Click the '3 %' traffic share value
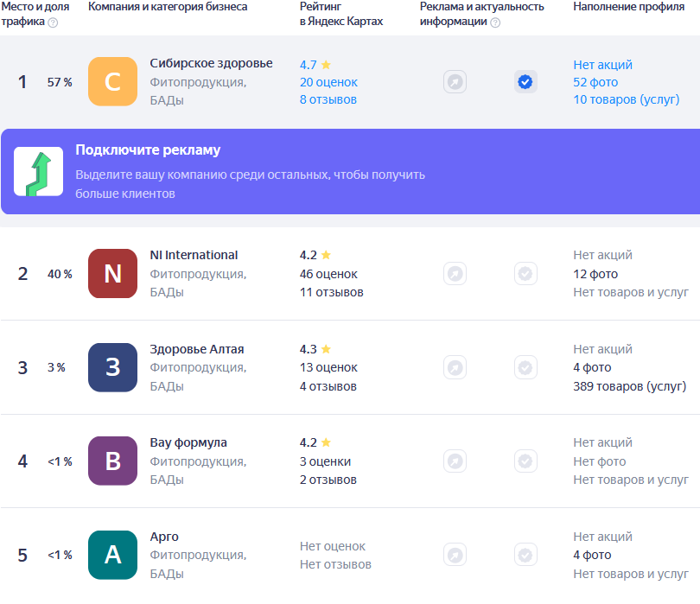The height and width of the screenshot is (604, 700). pos(56,367)
